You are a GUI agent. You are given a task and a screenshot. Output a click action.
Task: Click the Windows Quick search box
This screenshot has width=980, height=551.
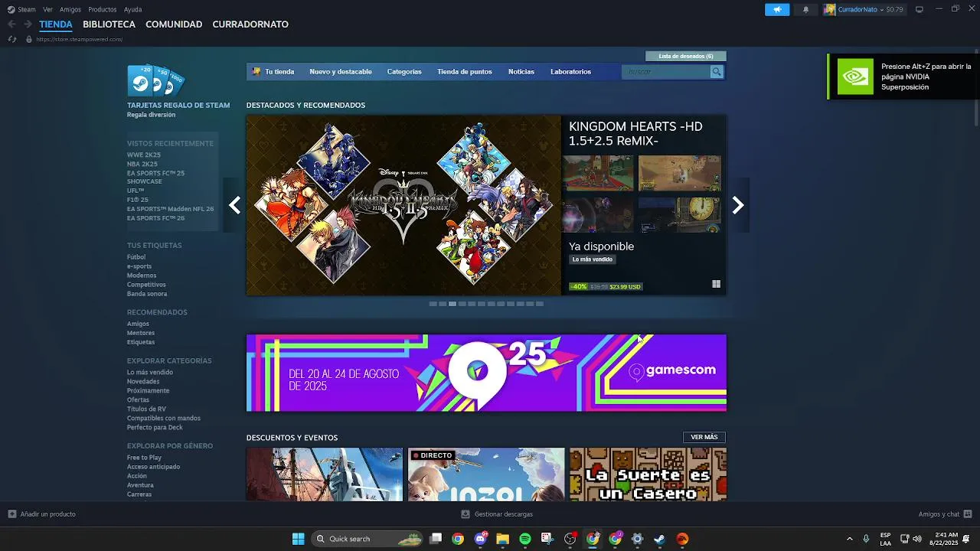tap(367, 539)
